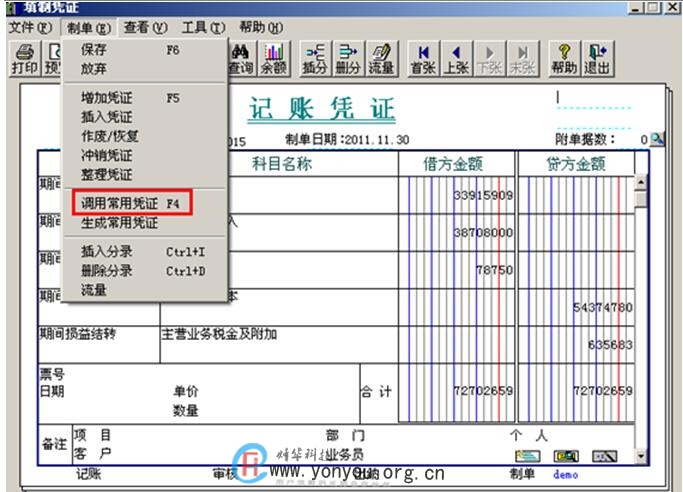This screenshot has width=683, height=492.
Task: Click 期间损益结转 summary in last row
Action: click(99, 345)
